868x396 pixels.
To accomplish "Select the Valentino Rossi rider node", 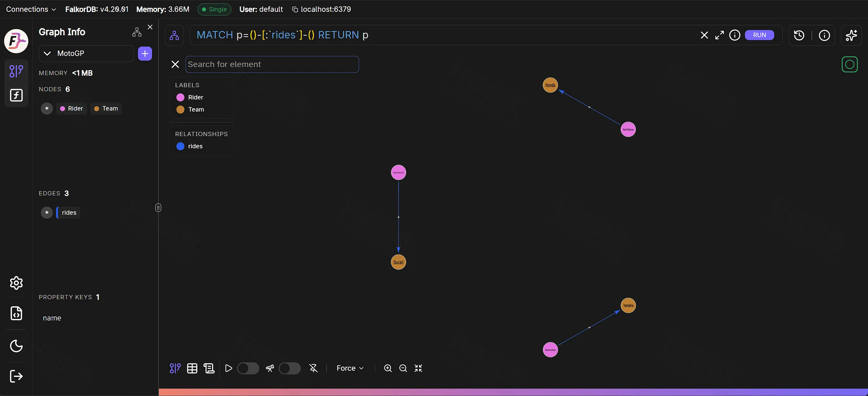I will point(550,350).
